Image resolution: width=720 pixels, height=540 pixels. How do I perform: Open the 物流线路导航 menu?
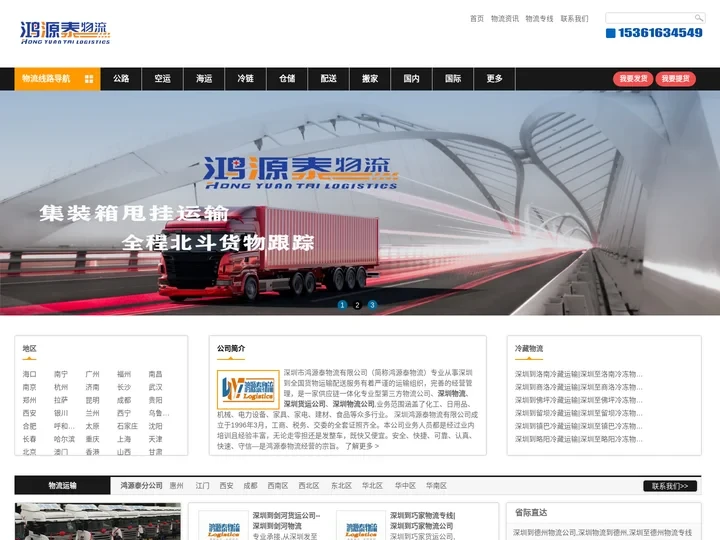57,79
